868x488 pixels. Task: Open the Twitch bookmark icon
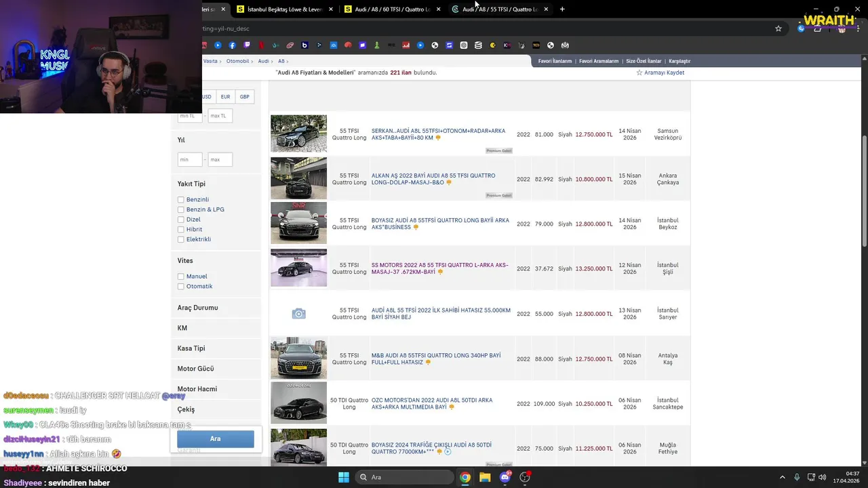pos(247,45)
